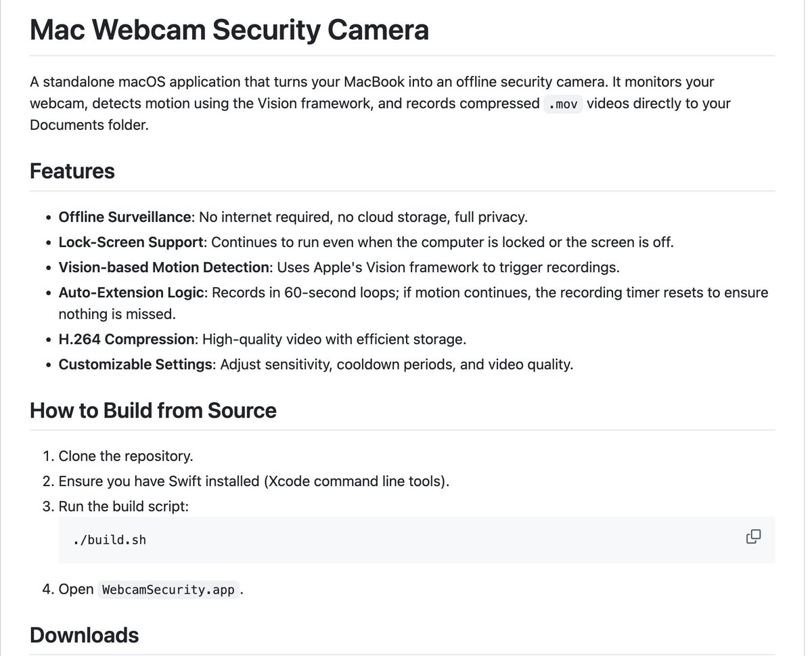Click the H.264 Compression bold term
This screenshot has width=812, height=656.
coord(127,339)
